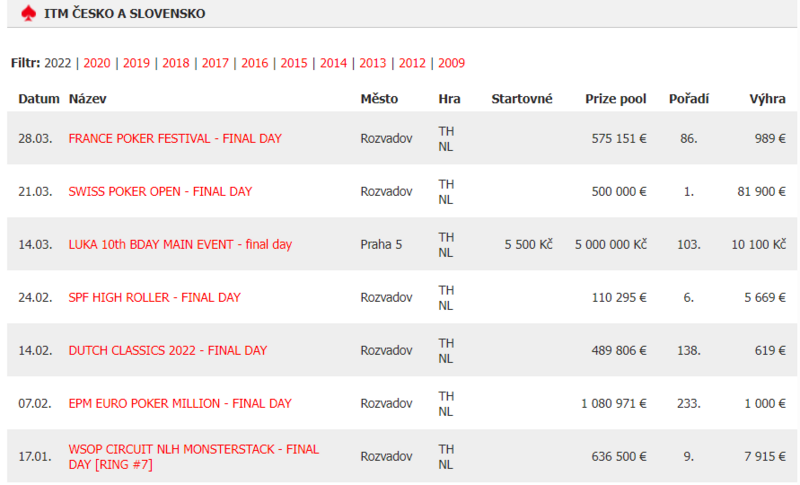Click the 81 900 € winnings value
Image resolution: width=800 pixels, height=485 pixels.
coord(761,192)
